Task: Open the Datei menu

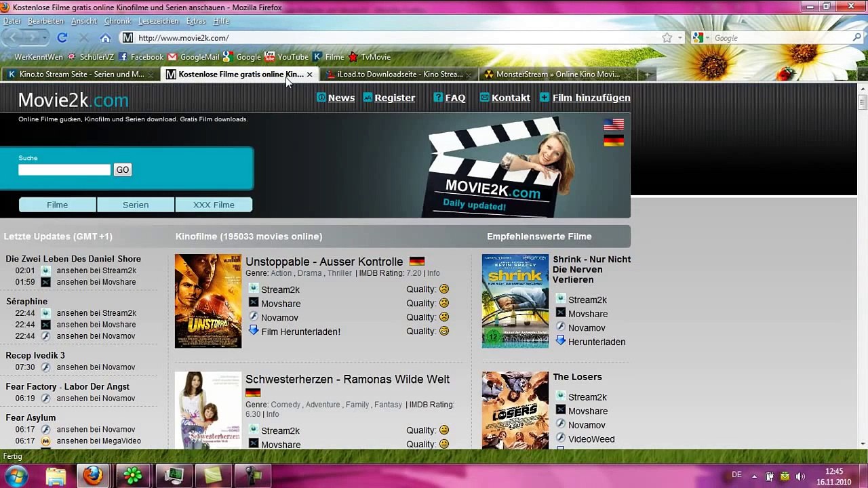Action: pos(12,21)
